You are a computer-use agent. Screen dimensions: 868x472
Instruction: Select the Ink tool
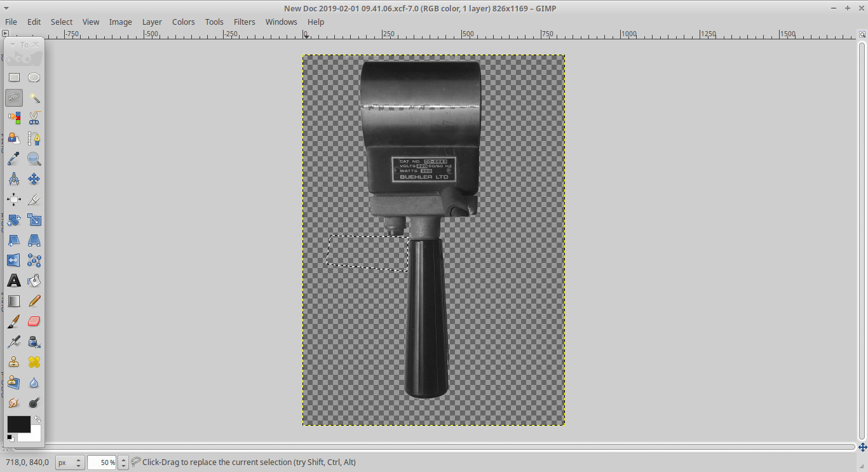34,342
